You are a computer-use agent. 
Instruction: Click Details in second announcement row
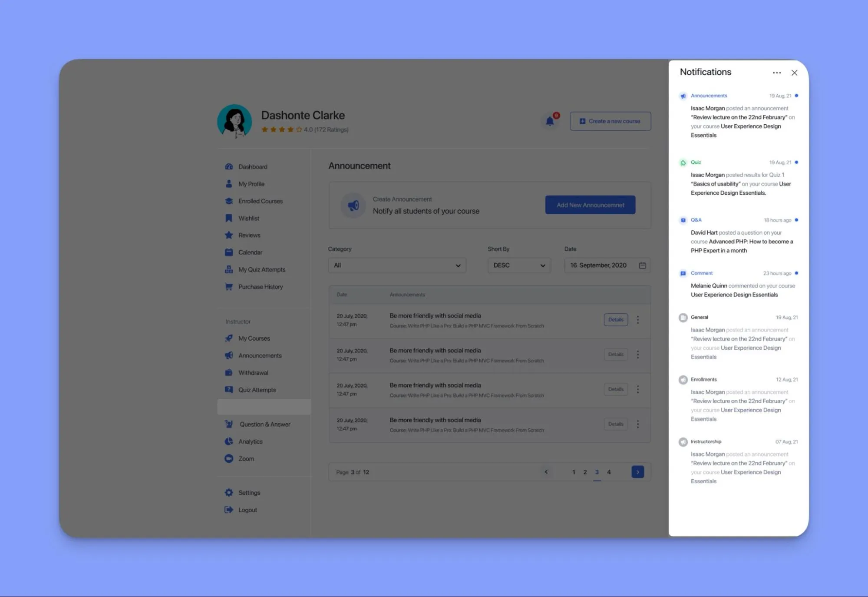point(616,355)
